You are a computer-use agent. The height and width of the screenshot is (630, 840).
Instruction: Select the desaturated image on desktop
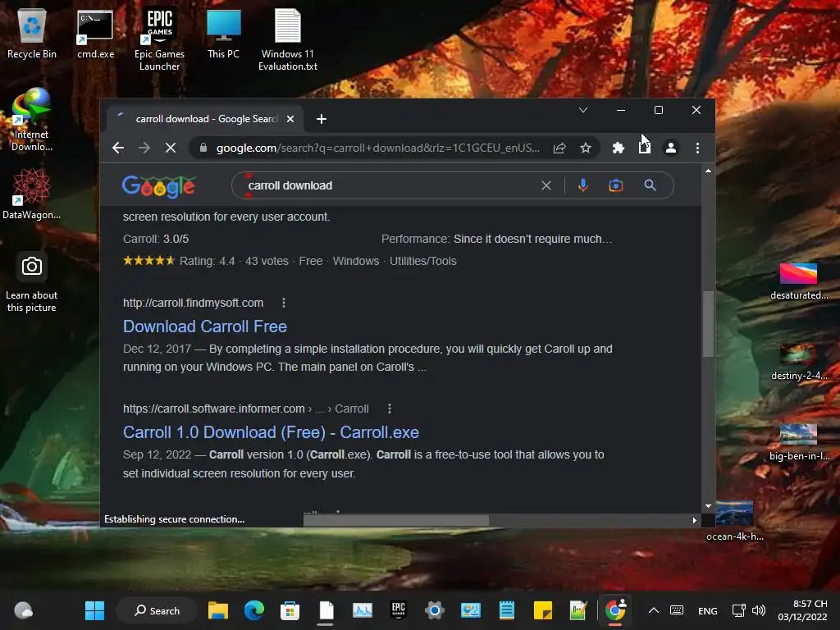coord(799,281)
